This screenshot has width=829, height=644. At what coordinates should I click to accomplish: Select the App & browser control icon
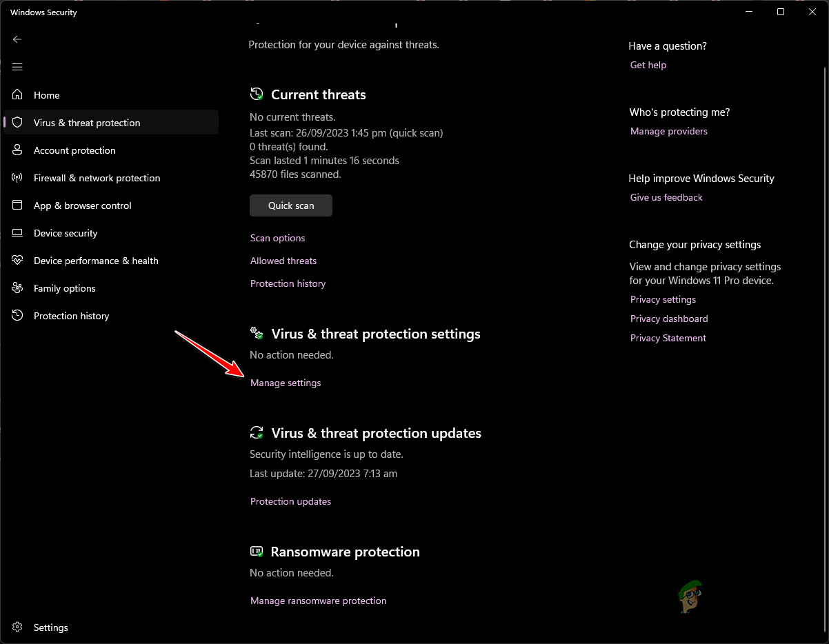[x=17, y=205]
